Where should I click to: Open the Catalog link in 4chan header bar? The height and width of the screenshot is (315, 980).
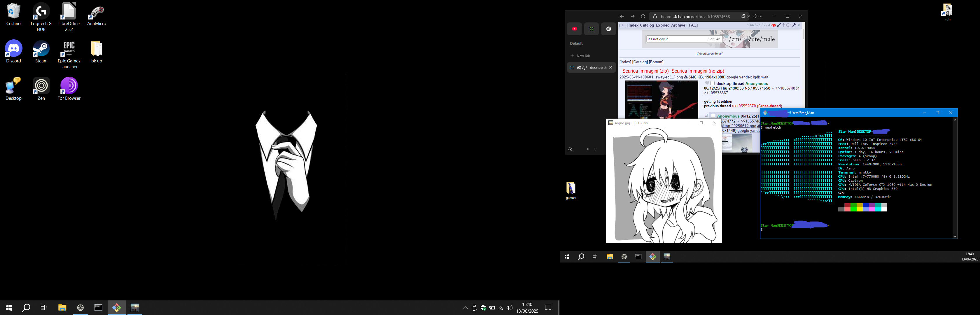coord(647,25)
